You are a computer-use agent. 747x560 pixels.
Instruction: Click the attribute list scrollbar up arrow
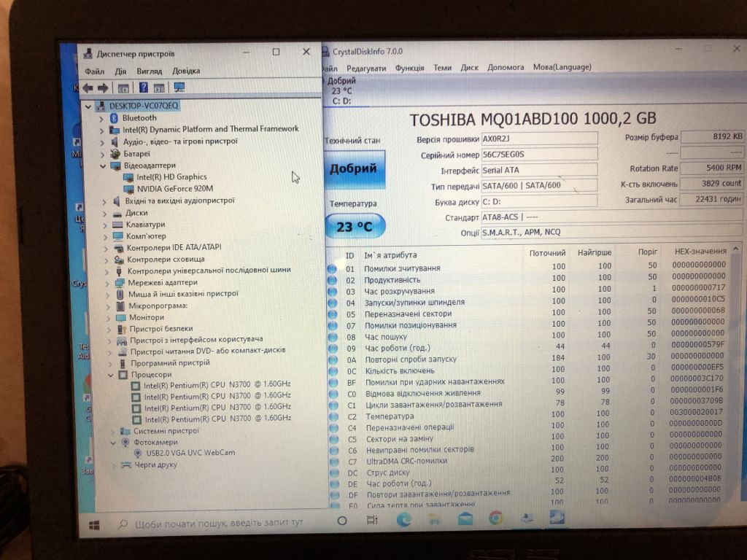pos(736,249)
